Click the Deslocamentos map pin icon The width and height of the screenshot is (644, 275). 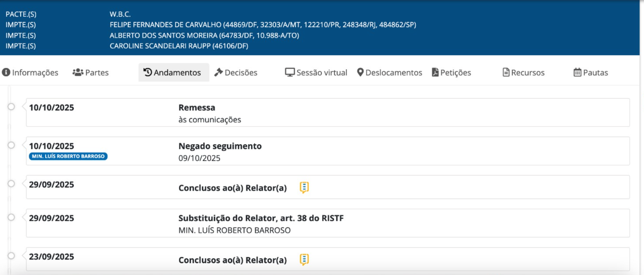tap(360, 72)
